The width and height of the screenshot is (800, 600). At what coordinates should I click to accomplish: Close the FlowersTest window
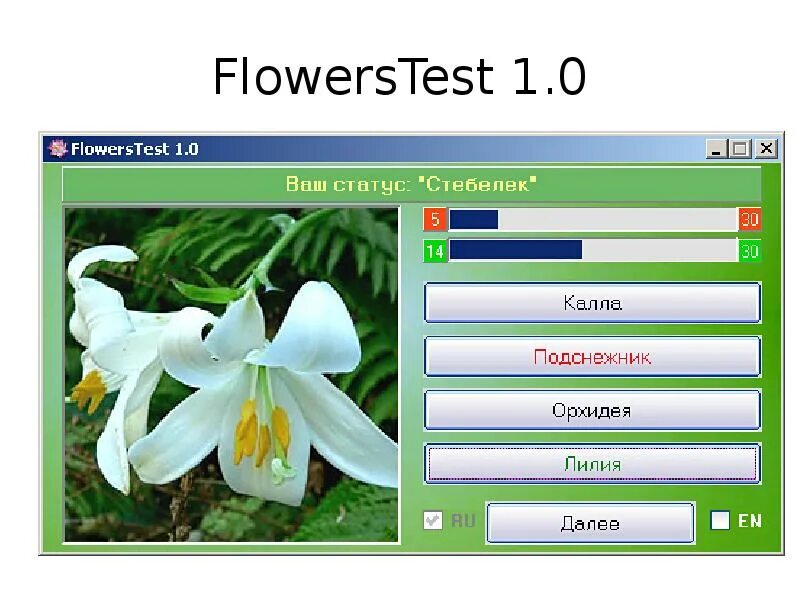point(766,149)
